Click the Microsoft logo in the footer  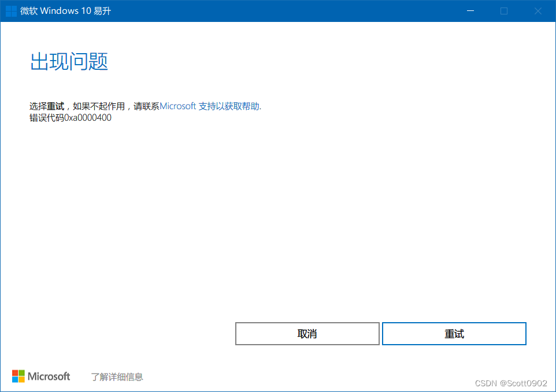click(41, 376)
